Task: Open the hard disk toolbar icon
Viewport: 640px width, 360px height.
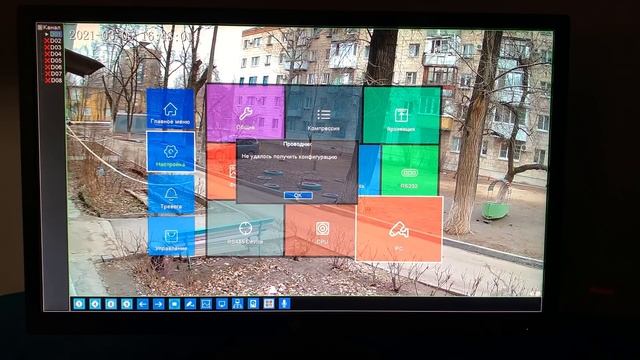Action: point(253,304)
